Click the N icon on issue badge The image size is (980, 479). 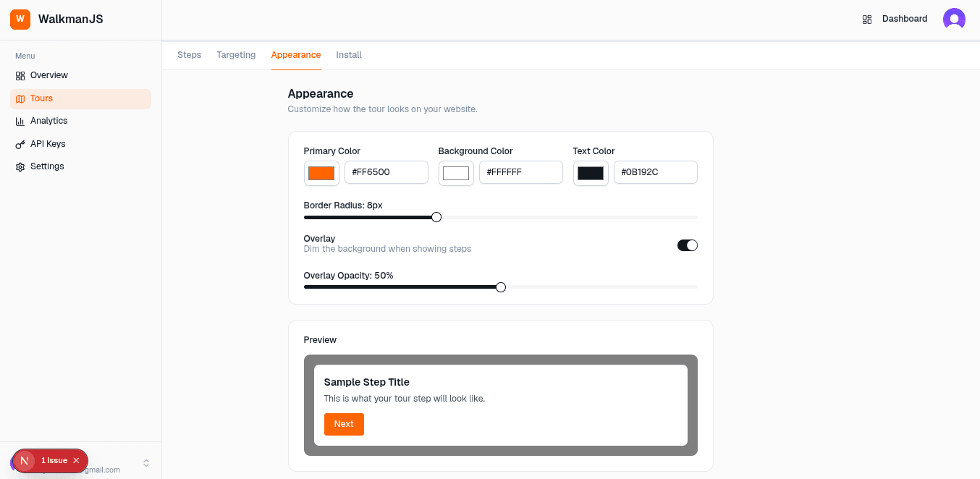[24, 461]
